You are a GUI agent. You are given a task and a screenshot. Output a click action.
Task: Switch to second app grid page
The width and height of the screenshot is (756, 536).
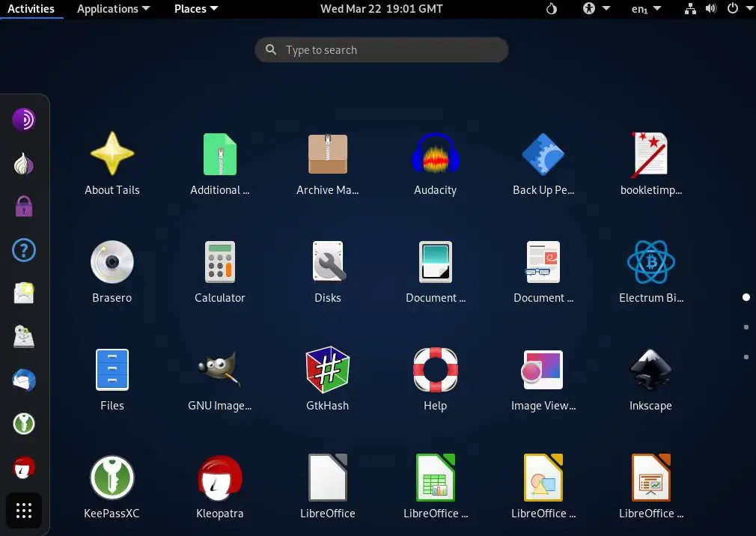(x=746, y=327)
